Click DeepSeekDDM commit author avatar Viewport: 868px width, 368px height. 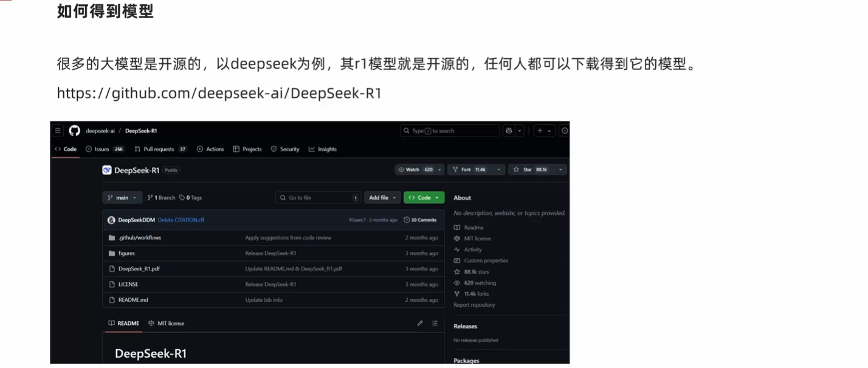(111, 220)
